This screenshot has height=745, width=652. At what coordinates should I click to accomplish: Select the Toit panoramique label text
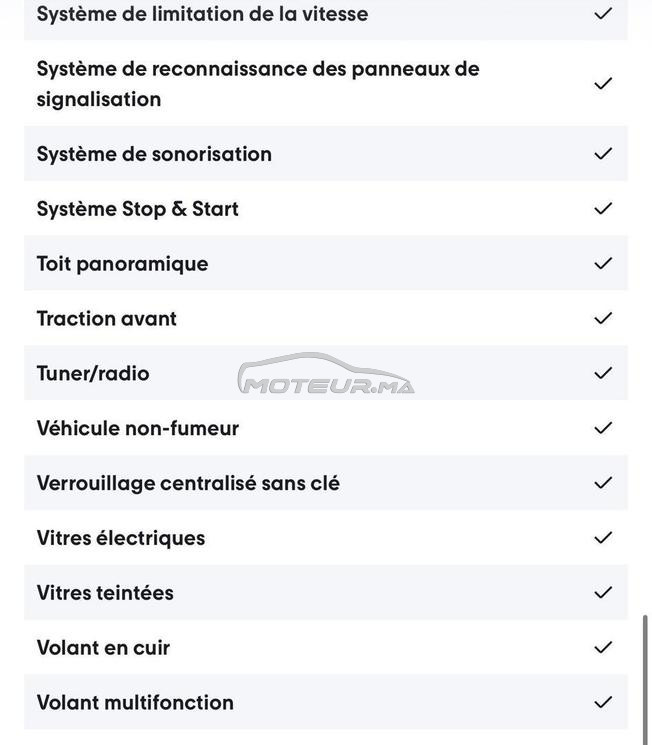click(x=123, y=264)
